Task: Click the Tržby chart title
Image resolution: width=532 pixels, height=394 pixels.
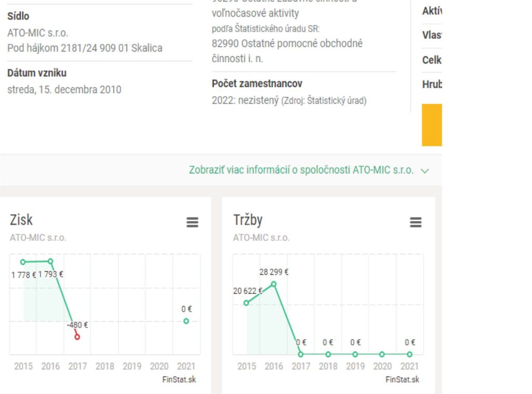Action: [x=248, y=220]
